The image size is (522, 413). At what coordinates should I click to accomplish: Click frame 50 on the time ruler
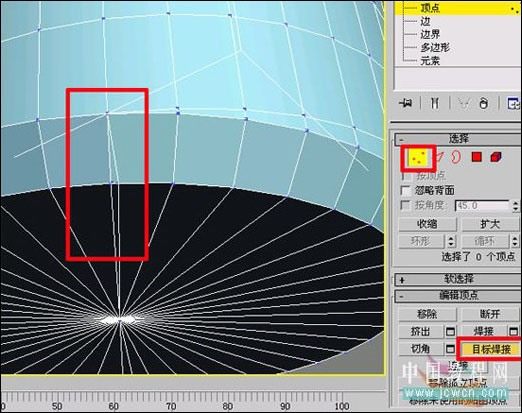(56, 406)
